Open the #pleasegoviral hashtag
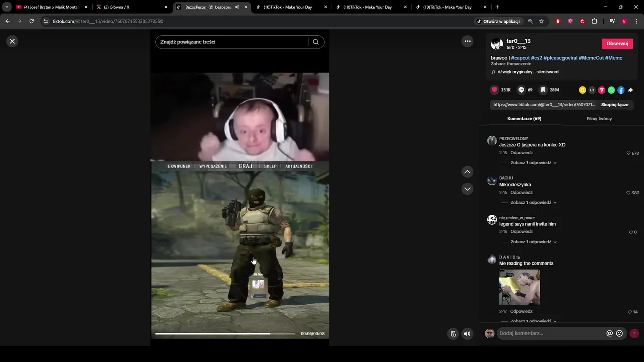 tap(560, 58)
